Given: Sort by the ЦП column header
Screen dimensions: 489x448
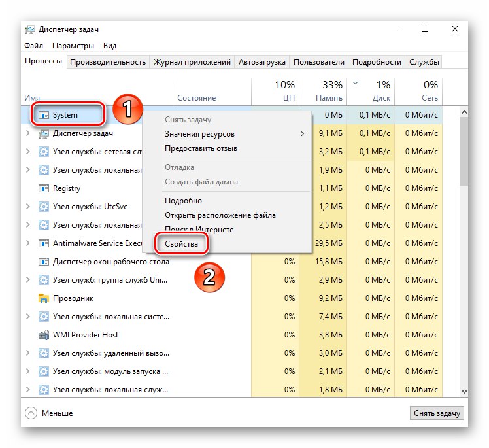Looking at the screenshot, I should pyautogui.click(x=275, y=92).
